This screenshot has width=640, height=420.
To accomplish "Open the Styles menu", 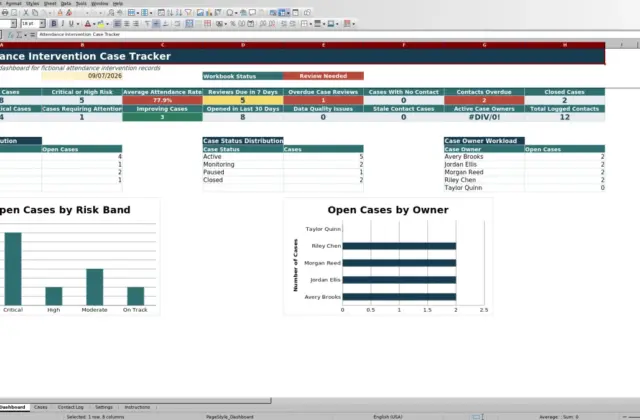I will [x=32, y=3].
